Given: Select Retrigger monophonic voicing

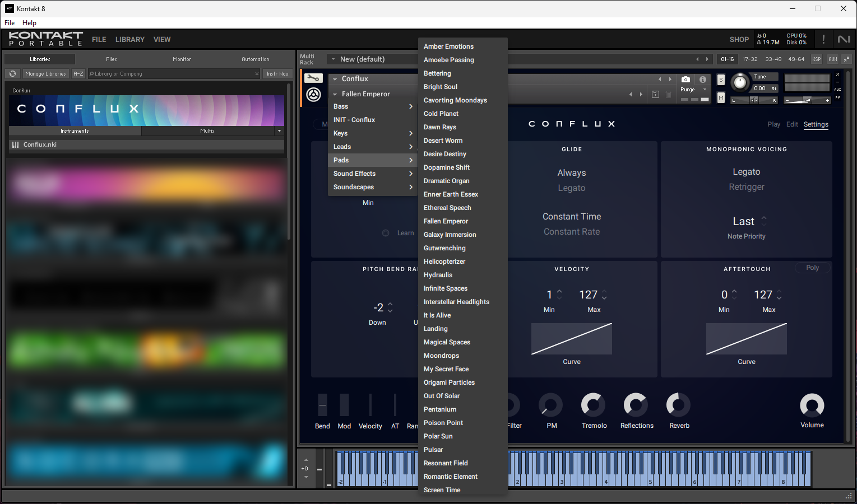Looking at the screenshot, I should point(747,187).
